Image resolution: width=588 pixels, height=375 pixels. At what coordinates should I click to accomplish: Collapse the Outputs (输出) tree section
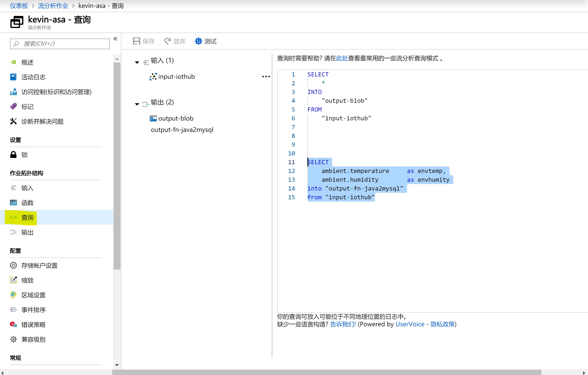click(137, 104)
